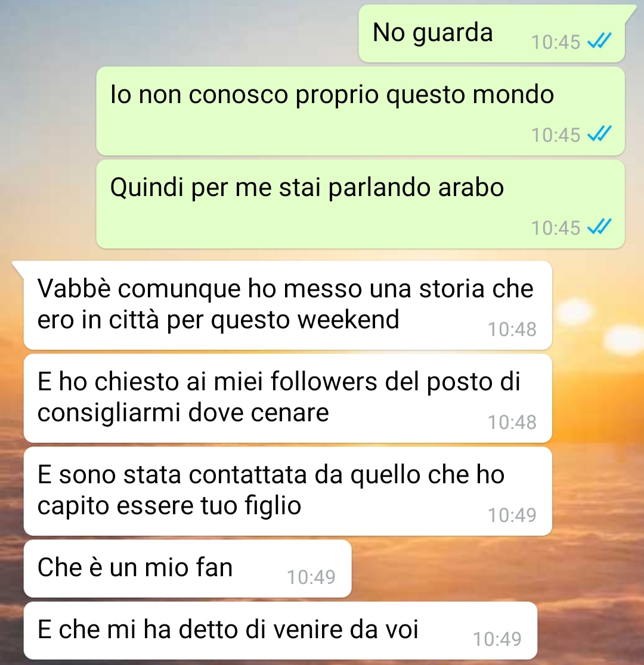Click the 10:45 timestamp under 'parlando arabo'

point(556,228)
